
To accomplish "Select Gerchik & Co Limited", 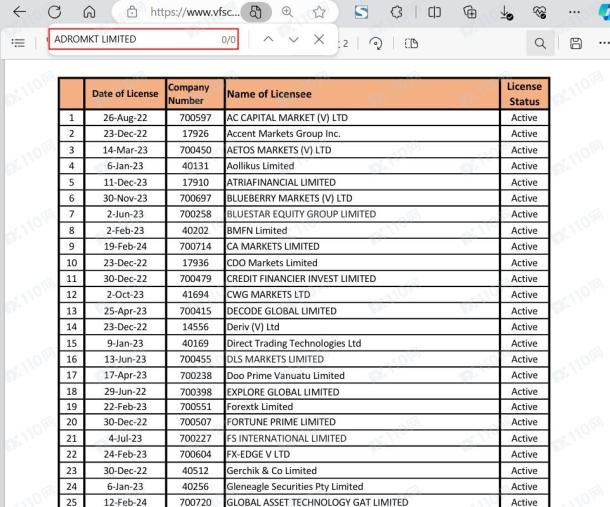I will (272, 470).
